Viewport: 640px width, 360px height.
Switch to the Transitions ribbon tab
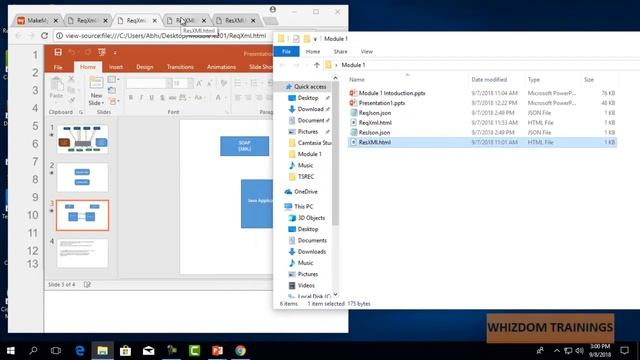click(x=180, y=67)
